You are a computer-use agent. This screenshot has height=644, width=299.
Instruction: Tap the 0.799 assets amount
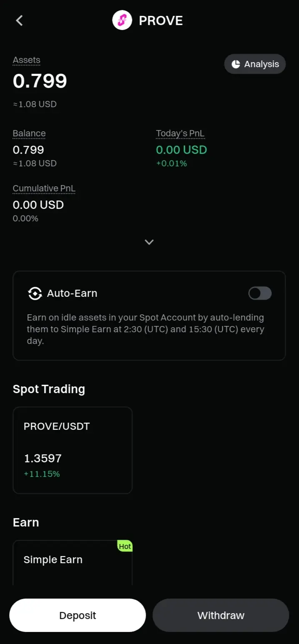[40, 81]
